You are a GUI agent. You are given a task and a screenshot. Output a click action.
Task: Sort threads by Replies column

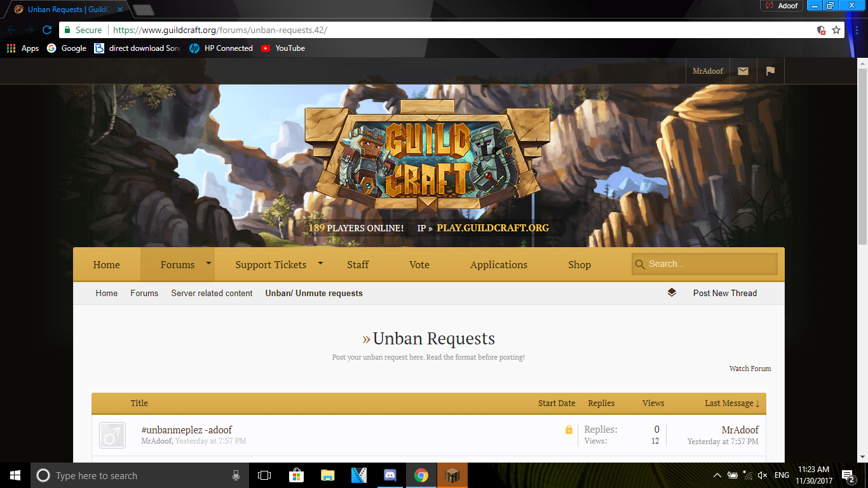(601, 403)
